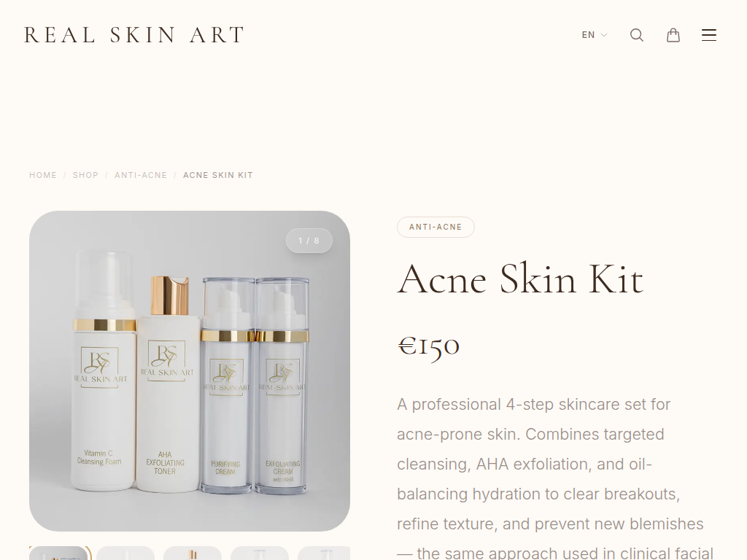
Task: Click the €150 price text
Action: (x=428, y=347)
